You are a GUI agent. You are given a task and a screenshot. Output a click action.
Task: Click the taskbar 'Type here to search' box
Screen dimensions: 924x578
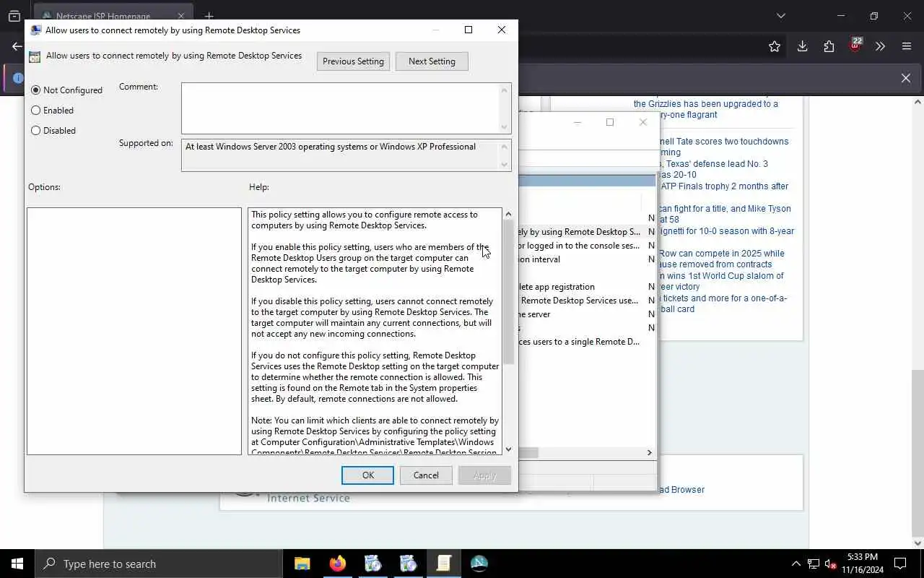tap(158, 564)
